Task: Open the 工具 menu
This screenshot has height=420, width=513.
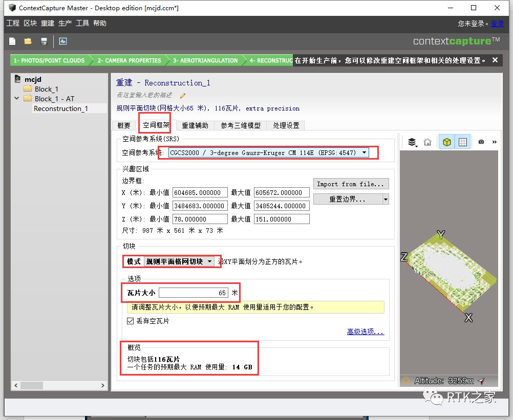Action: 82,23
